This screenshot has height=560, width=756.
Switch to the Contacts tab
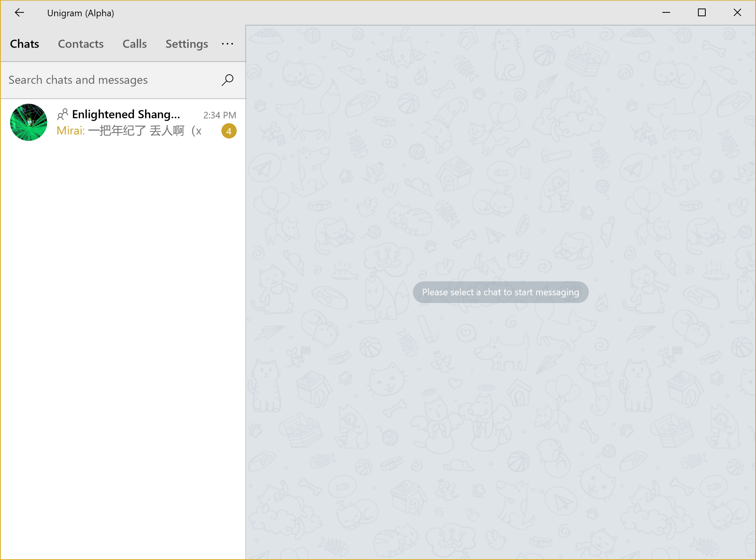pos(80,44)
